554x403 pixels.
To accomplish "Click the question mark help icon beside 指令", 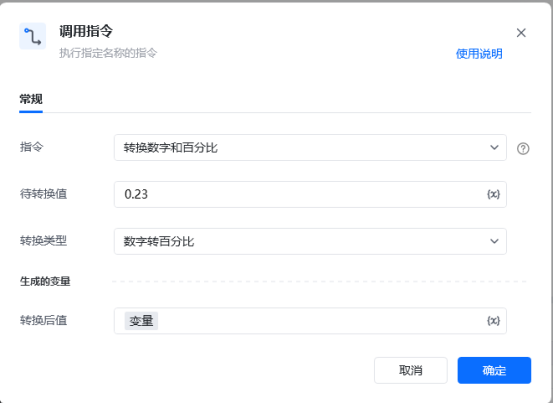I will pos(523,149).
